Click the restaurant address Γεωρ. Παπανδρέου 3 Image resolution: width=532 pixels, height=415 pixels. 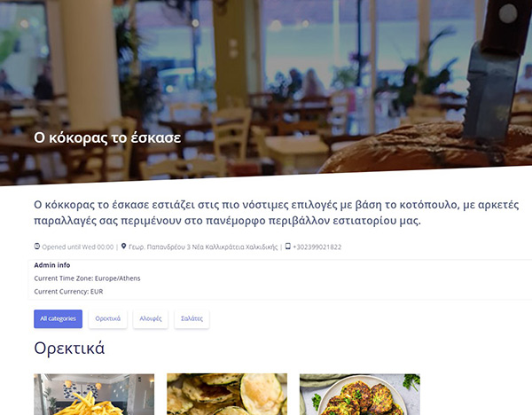pos(203,247)
